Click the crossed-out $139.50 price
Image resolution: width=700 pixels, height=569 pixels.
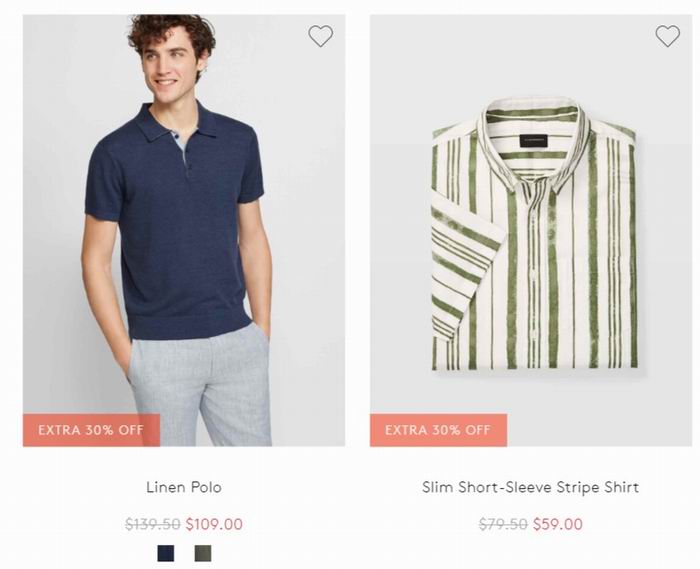(153, 524)
